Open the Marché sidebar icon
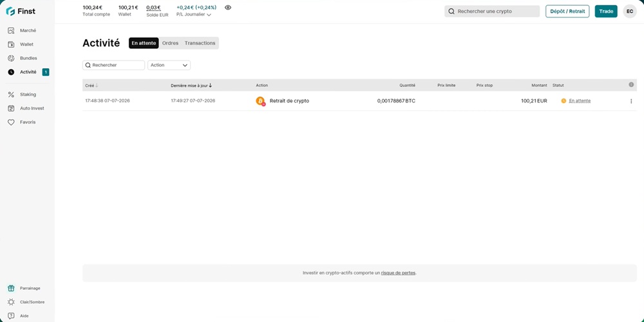Viewport: 644px width, 322px height. click(11, 30)
